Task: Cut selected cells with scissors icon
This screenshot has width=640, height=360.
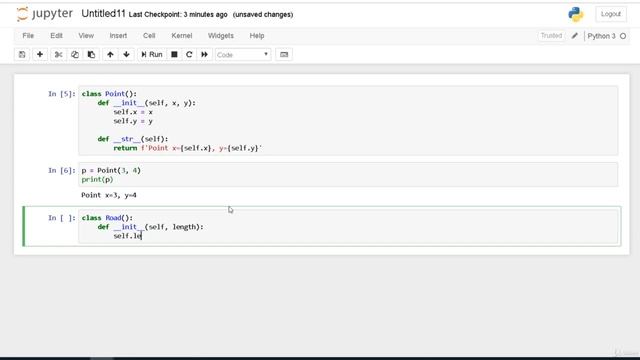Action: (58, 55)
